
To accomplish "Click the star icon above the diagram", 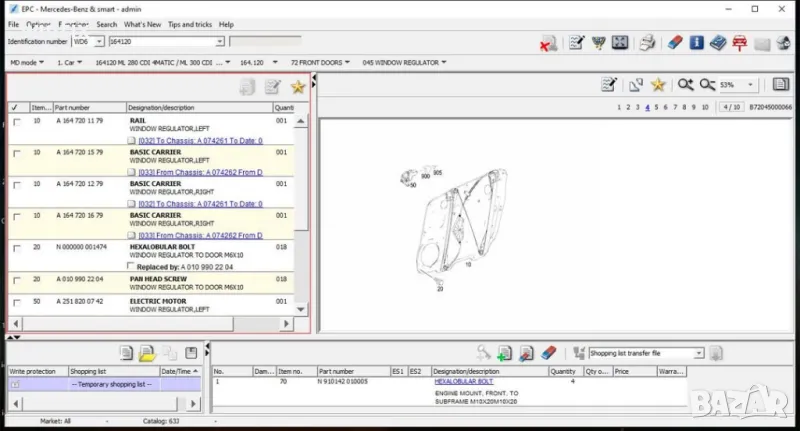I will [657, 85].
